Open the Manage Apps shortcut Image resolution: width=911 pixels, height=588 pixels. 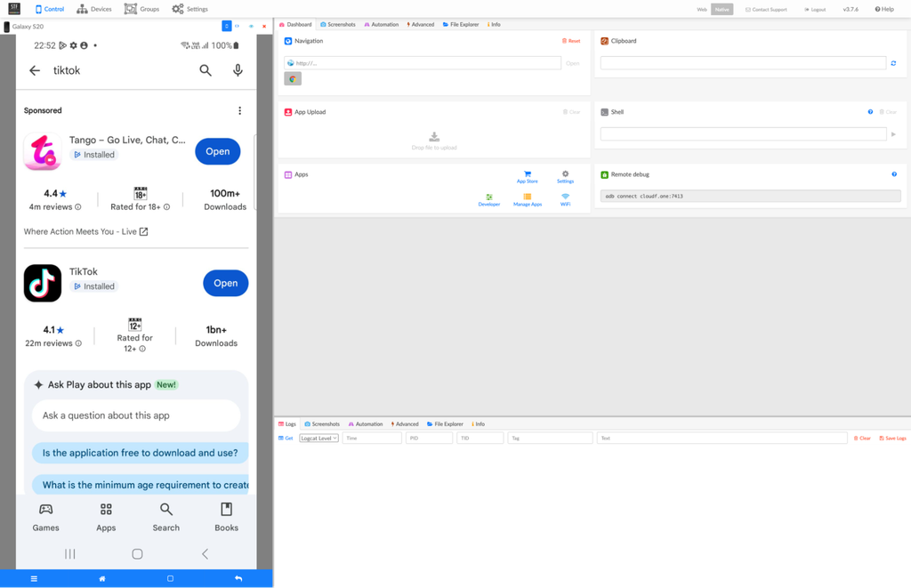[528, 200]
